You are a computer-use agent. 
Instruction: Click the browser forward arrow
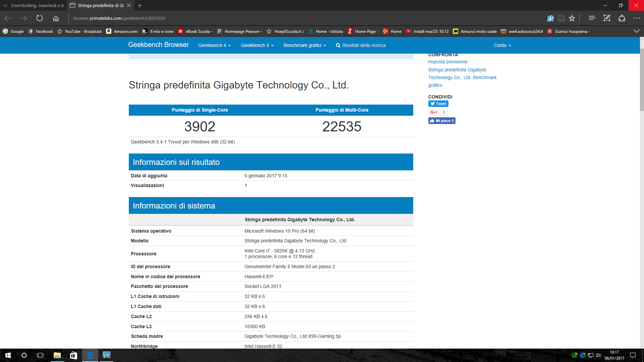pyautogui.click(x=23, y=18)
